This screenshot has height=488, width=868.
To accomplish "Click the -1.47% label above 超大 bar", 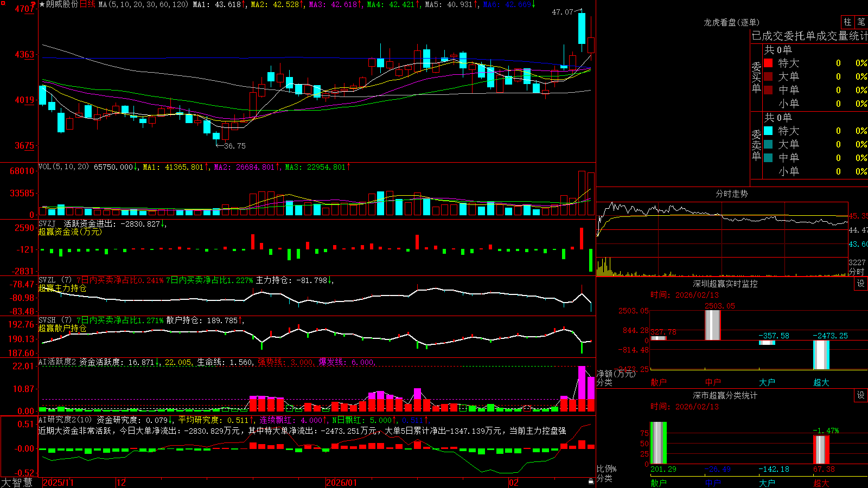I will [x=826, y=431].
